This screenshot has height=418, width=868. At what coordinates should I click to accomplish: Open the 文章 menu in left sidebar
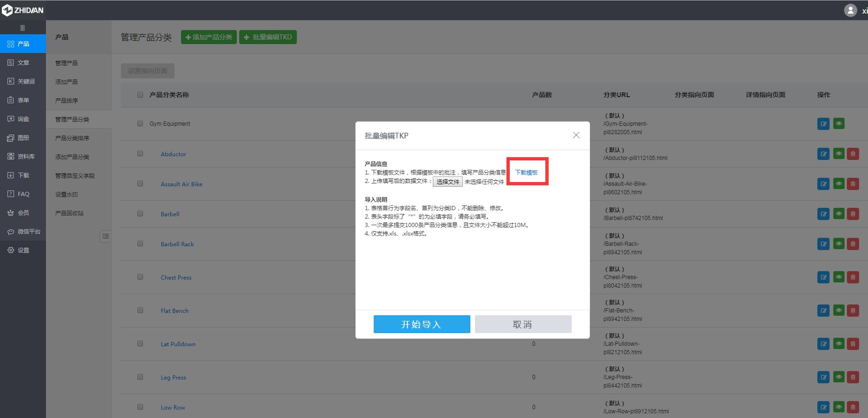coord(23,62)
